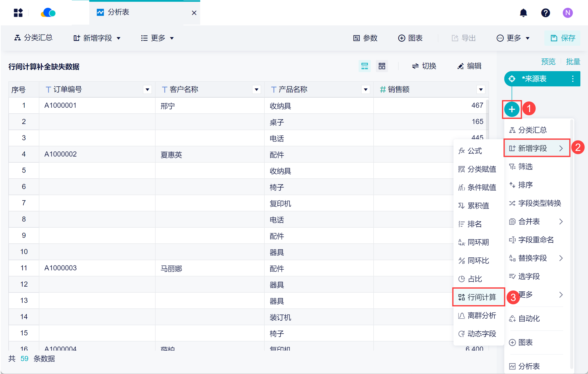Switch to table list view
This screenshot has height=374, width=588.
pyautogui.click(x=364, y=66)
